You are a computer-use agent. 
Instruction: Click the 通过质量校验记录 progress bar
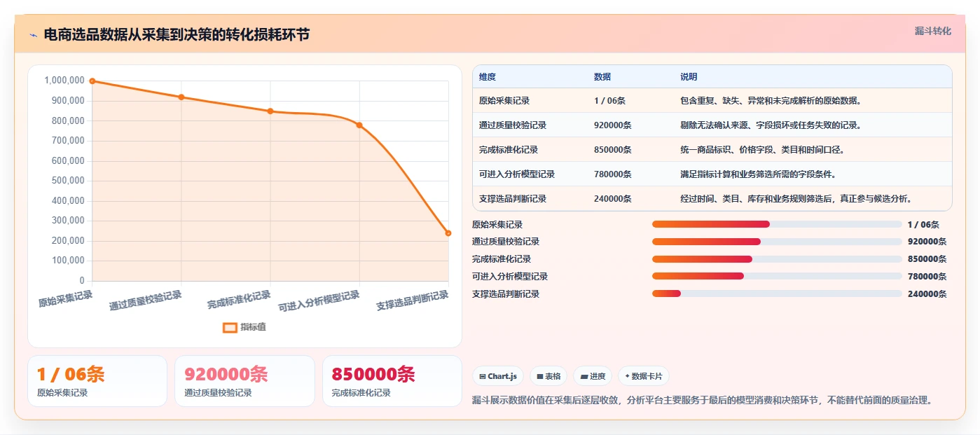(777, 242)
